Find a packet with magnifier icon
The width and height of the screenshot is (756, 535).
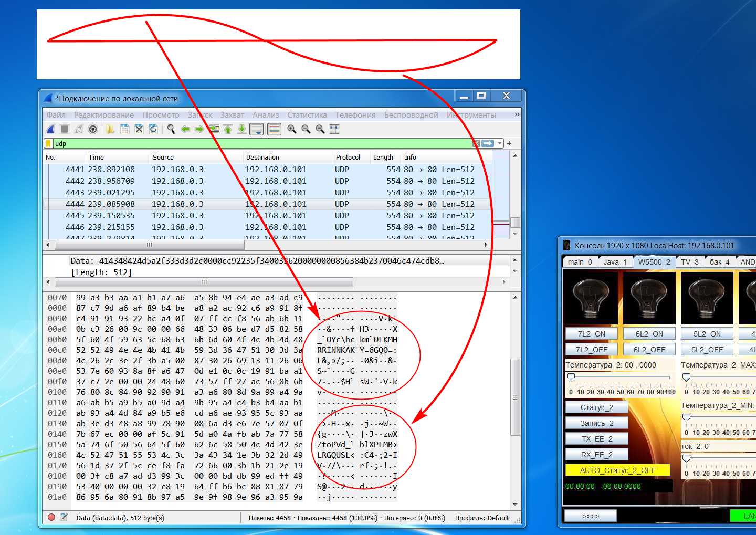[x=171, y=129]
